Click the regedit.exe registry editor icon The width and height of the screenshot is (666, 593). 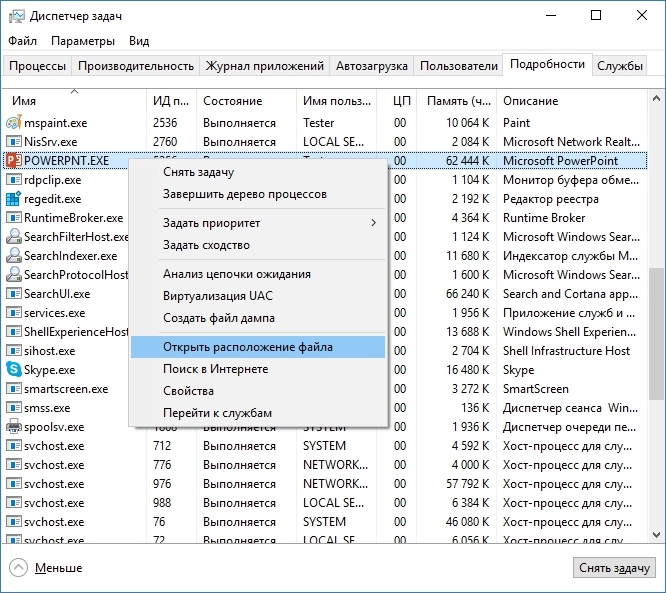point(14,198)
